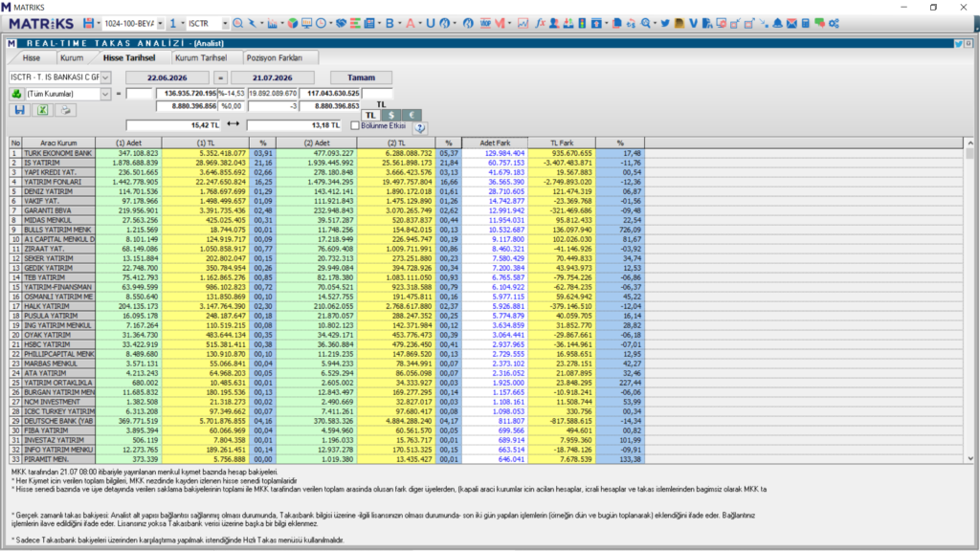Click the calculator icon in the toolbar
Image resolution: width=980 pixels, height=551 pixels.
tap(806, 23)
